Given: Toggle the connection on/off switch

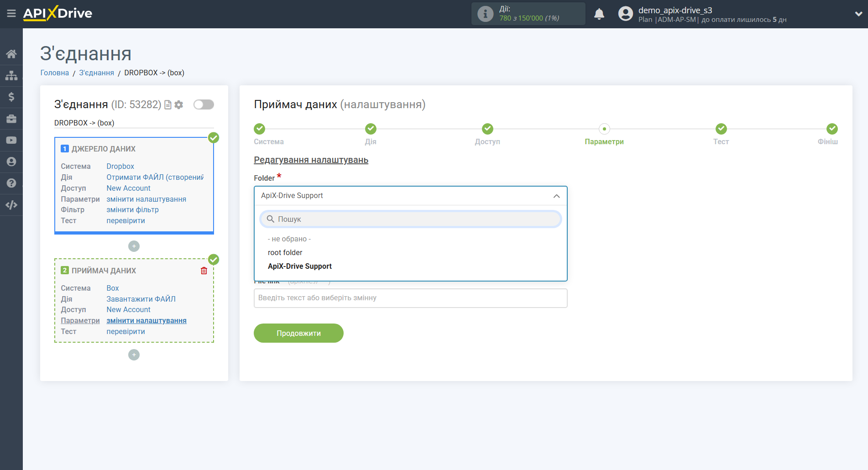Looking at the screenshot, I should [x=204, y=104].
